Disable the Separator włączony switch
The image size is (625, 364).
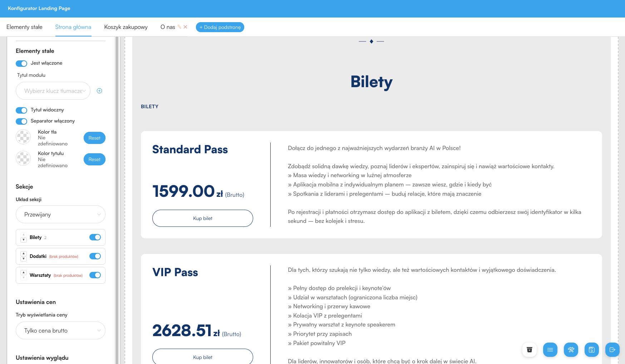(21, 121)
